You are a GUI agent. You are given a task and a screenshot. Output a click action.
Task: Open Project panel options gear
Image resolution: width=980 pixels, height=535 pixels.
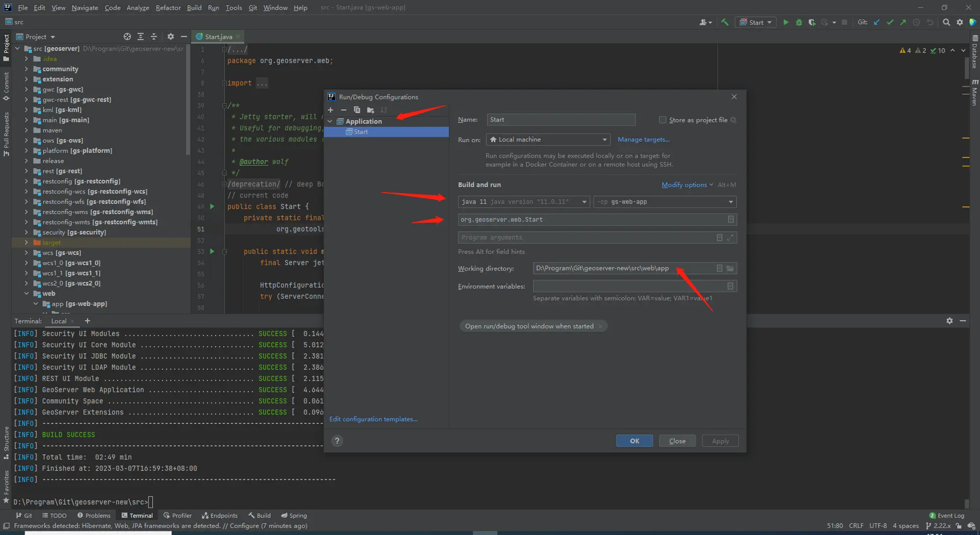coord(171,37)
